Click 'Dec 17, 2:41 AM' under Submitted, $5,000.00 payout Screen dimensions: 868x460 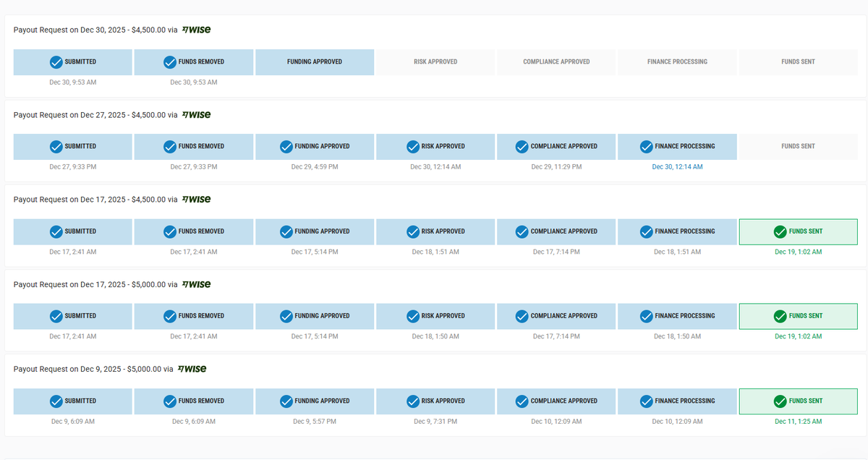pos(73,337)
